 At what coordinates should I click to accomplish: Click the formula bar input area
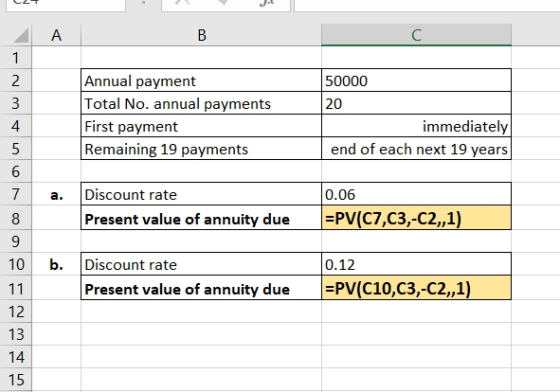pos(427,5)
